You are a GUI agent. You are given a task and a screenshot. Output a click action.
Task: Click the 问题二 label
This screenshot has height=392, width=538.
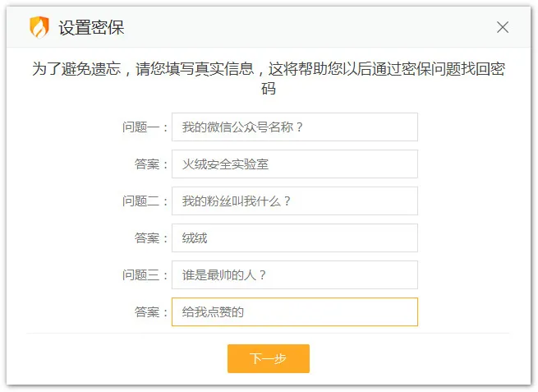(145, 201)
